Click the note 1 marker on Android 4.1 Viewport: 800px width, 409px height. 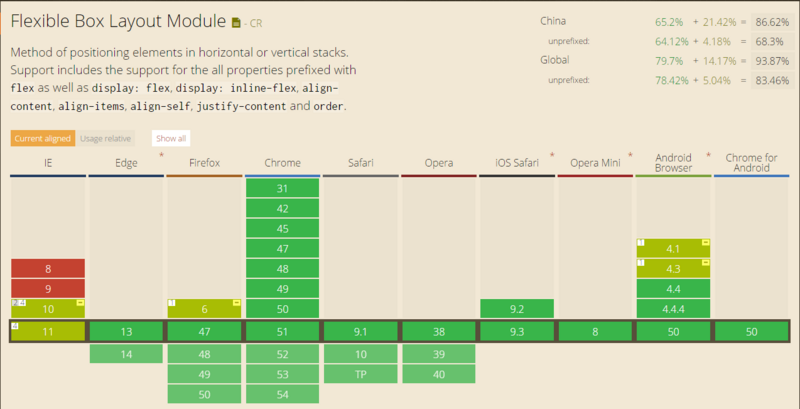(x=641, y=243)
